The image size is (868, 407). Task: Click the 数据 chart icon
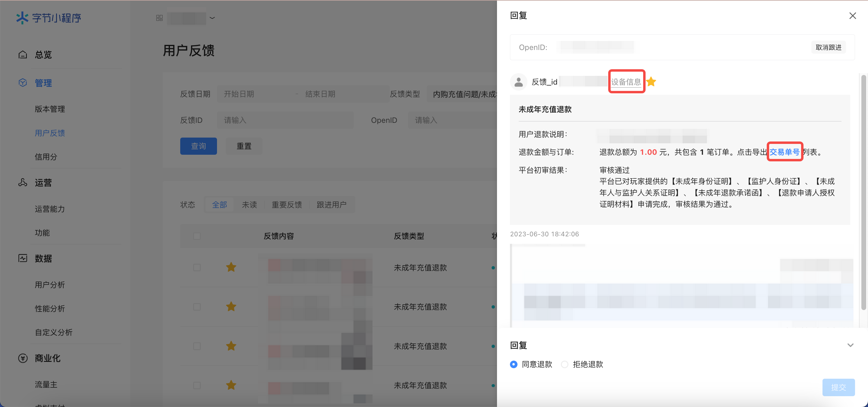click(23, 258)
